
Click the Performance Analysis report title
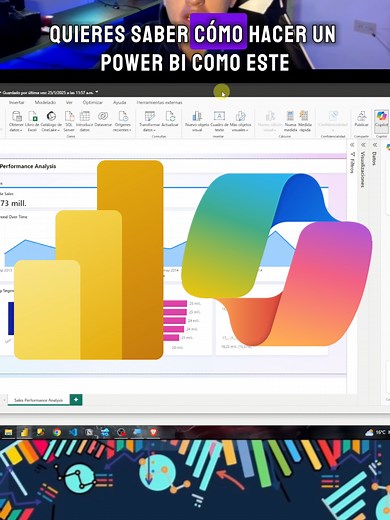(x=28, y=166)
